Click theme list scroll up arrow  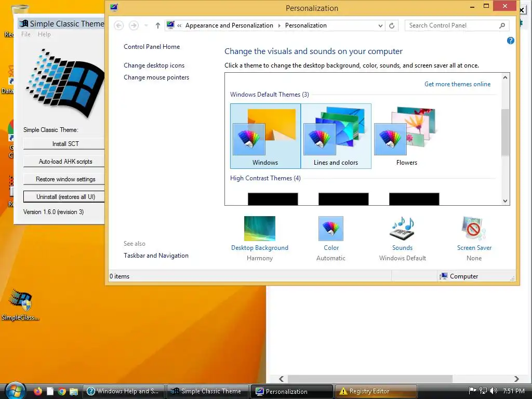pyautogui.click(x=505, y=77)
